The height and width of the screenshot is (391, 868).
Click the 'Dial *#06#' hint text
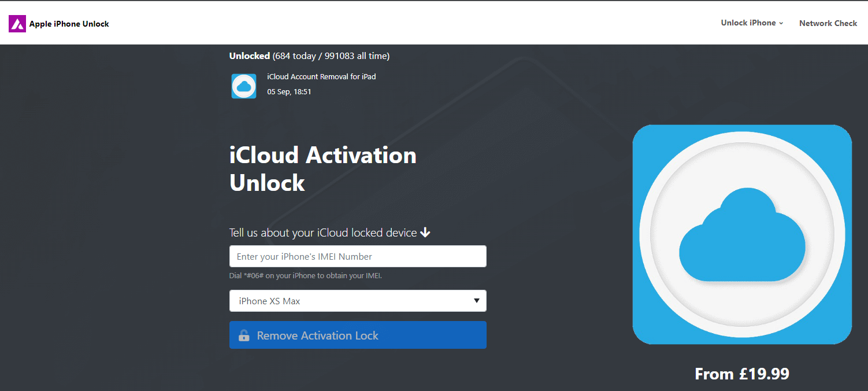tap(305, 276)
